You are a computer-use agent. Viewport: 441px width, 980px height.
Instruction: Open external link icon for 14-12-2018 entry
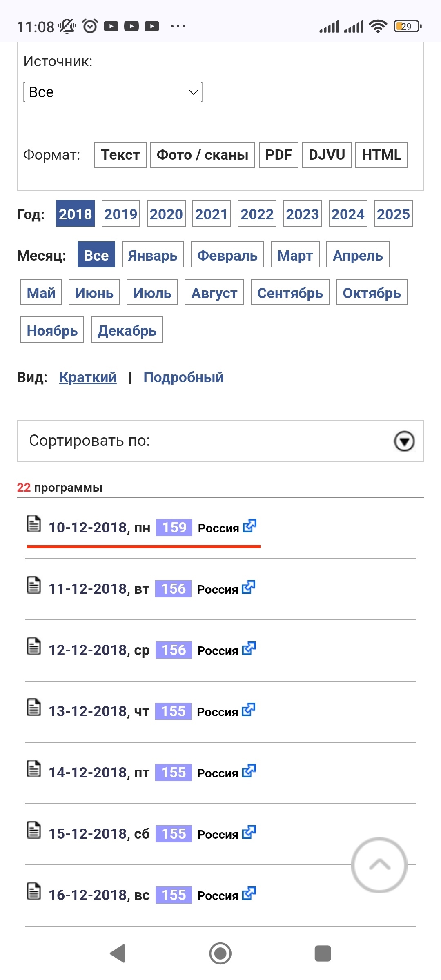(249, 771)
